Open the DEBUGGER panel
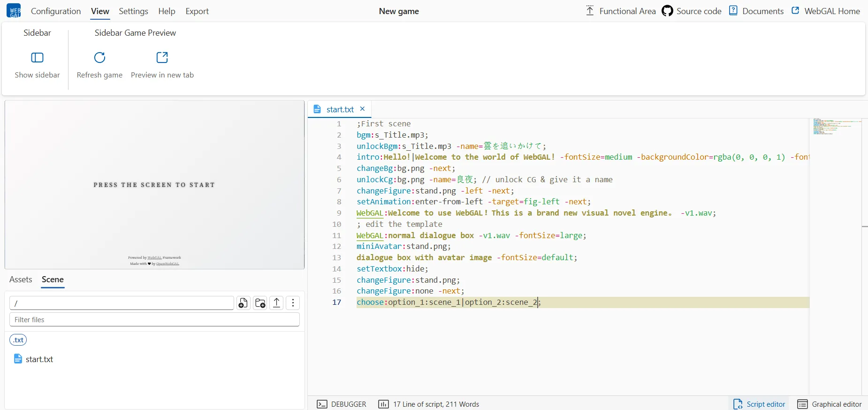 point(342,404)
